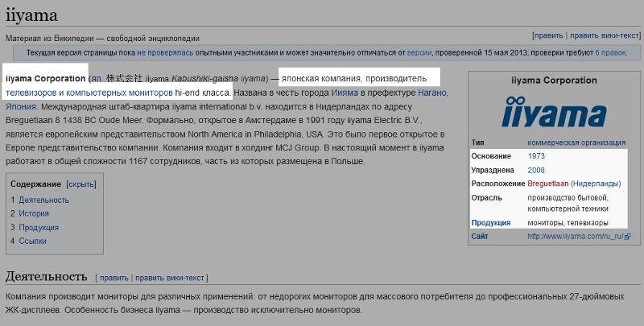Open the bold 'Продукция' infobox label link
Screen dimensions: 644x326
[491, 223]
